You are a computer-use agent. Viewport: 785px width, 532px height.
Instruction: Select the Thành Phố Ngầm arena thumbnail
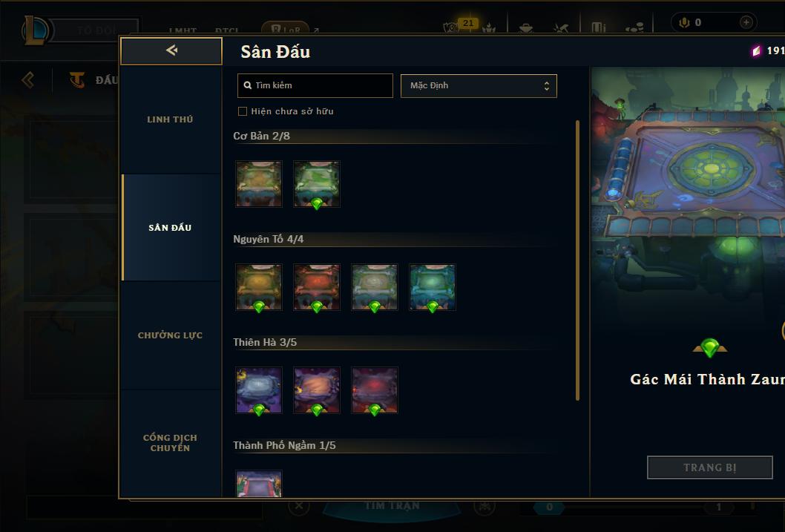pos(259,484)
